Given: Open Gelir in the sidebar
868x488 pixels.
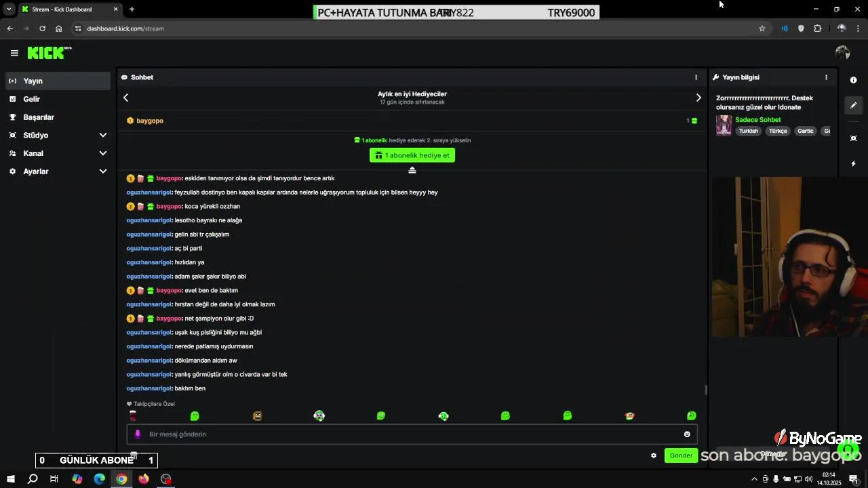Looking at the screenshot, I should click(58, 99).
